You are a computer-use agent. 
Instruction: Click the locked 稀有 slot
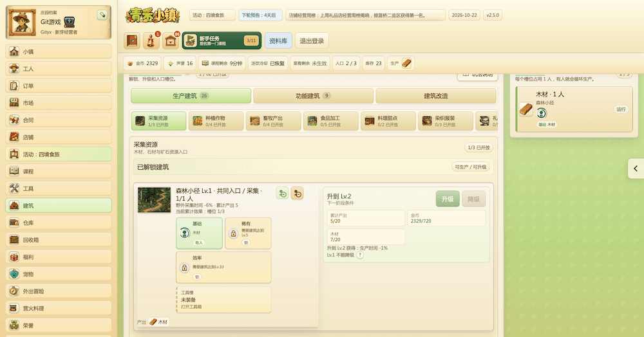pos(248,233)
